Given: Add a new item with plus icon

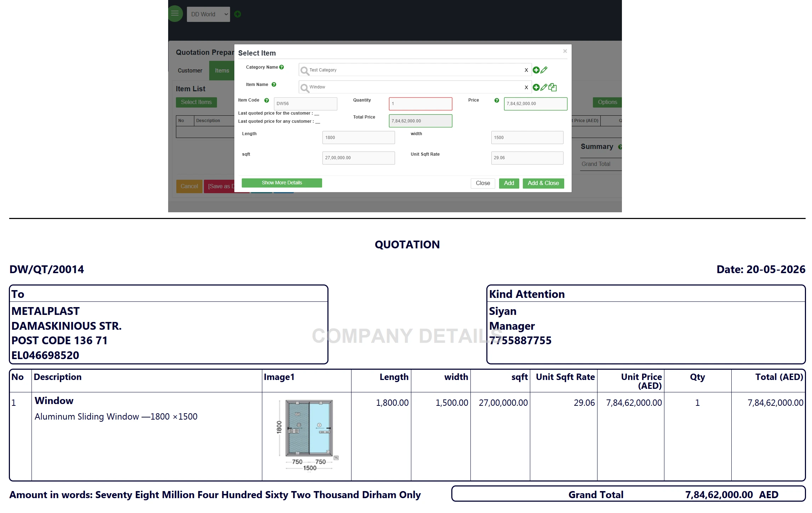Looking at the screenshot, I should (536, 87).
